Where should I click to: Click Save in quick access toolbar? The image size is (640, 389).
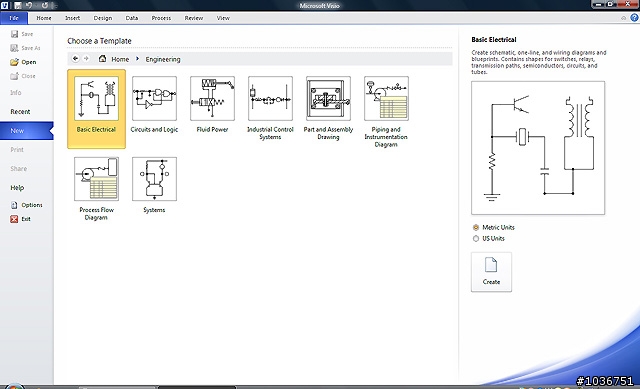pos(18,6)
